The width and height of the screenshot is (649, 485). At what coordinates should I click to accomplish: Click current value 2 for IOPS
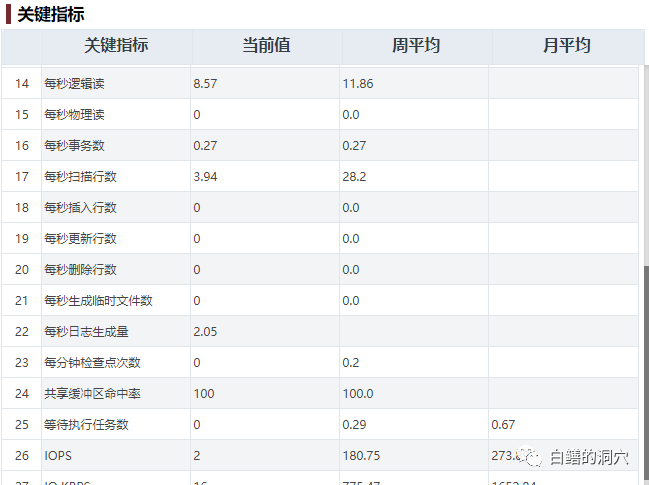[197, 456]
